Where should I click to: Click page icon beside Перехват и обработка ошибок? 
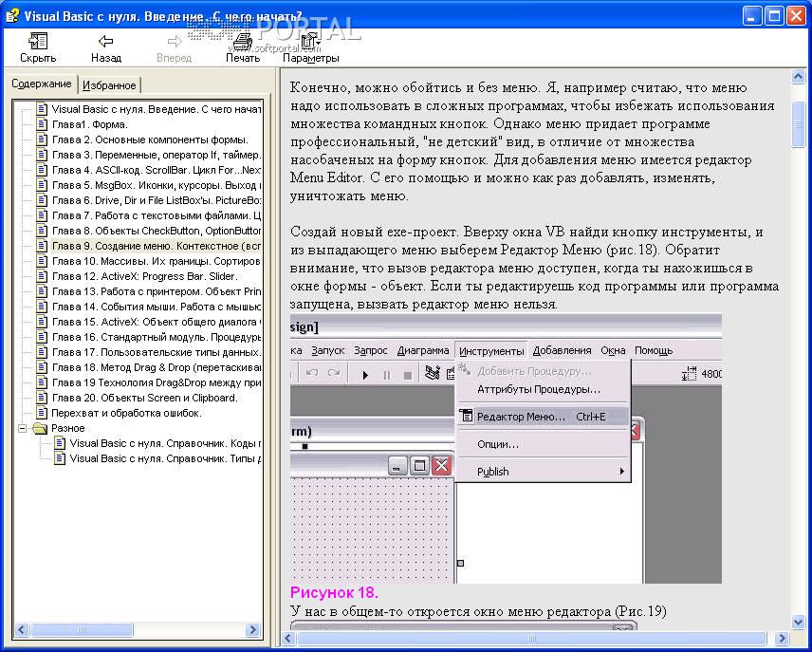(x=42, y=413)
